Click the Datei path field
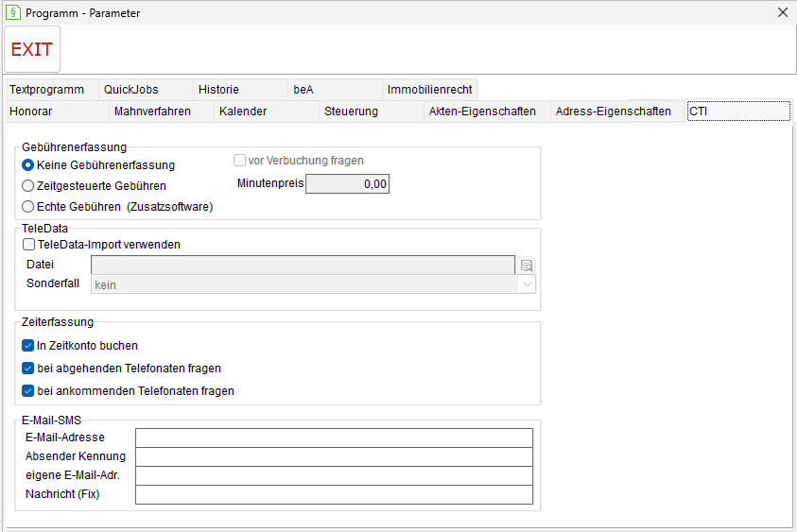 tap(303, 265)
